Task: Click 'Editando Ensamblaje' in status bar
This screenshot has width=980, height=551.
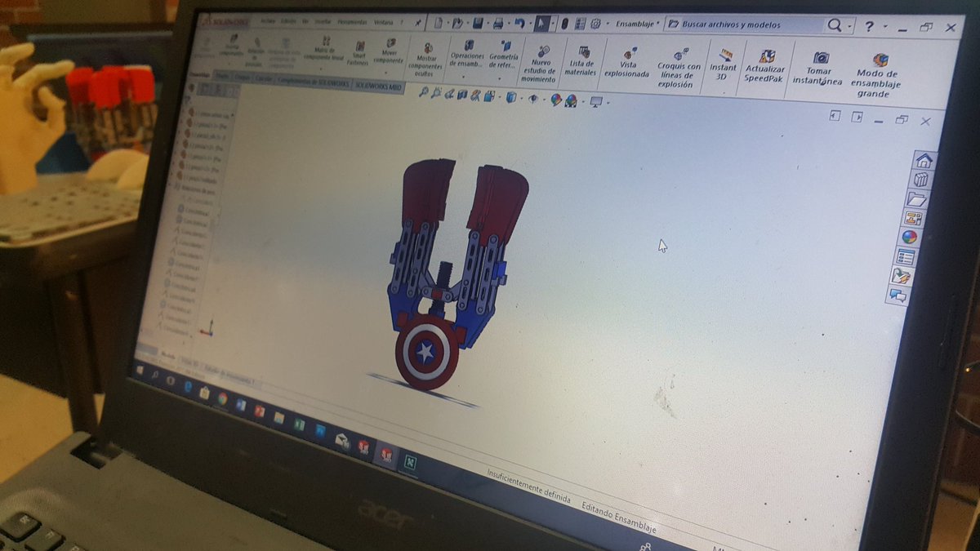Action: click(618, 518)
